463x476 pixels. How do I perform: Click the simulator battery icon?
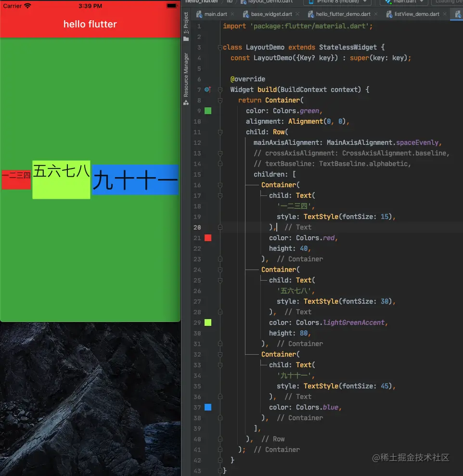point(171,6)
